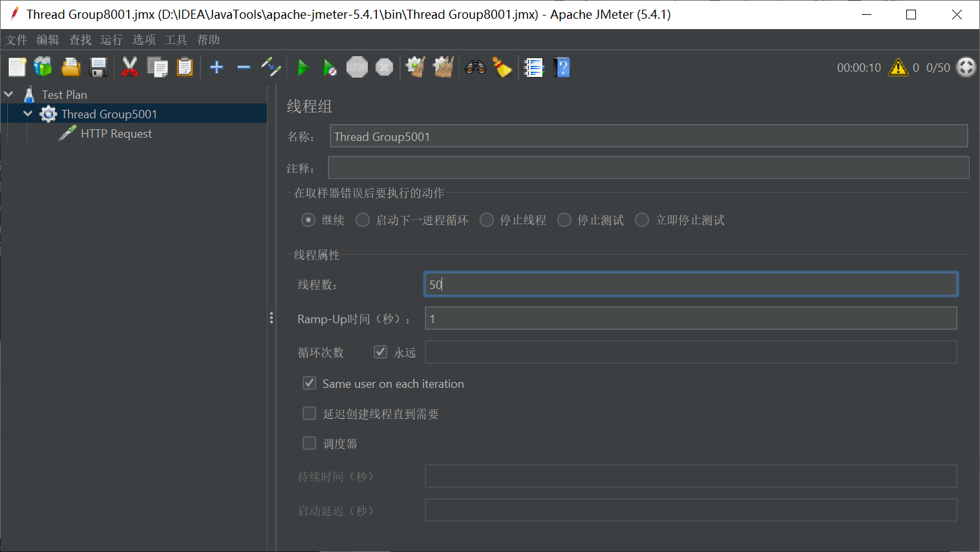
Task: Click the Copy icon
Action: 157,67
